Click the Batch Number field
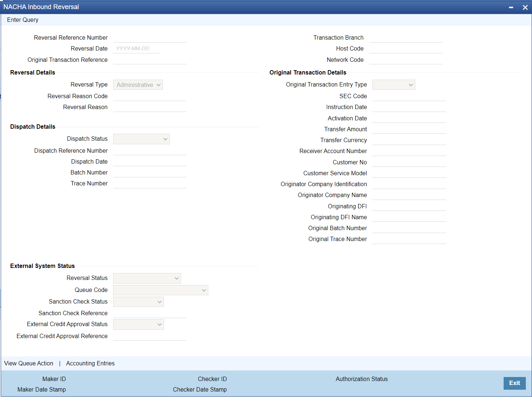The height and width of the screenshot is (397, 532). (x=150, y=172)
